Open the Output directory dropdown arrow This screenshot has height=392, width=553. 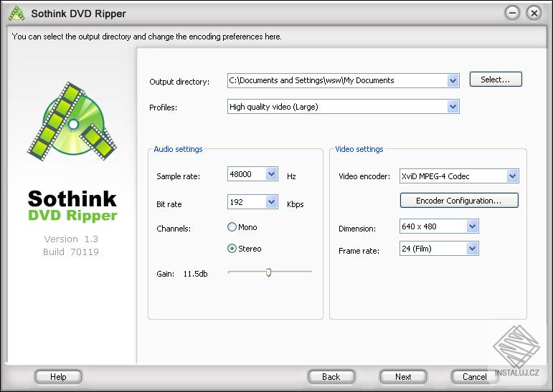coord(453,80)
